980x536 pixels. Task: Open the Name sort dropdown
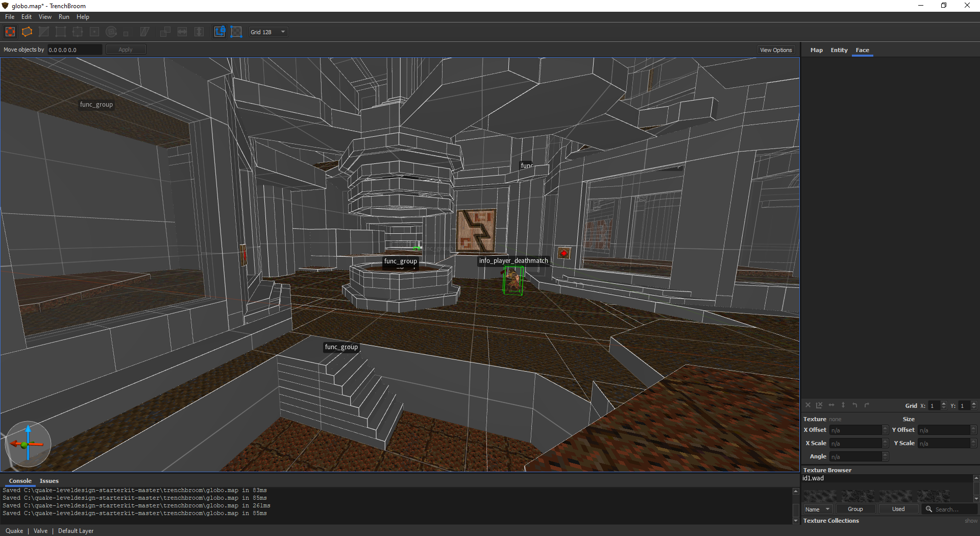pyautogui.click(x=817, y=509)
